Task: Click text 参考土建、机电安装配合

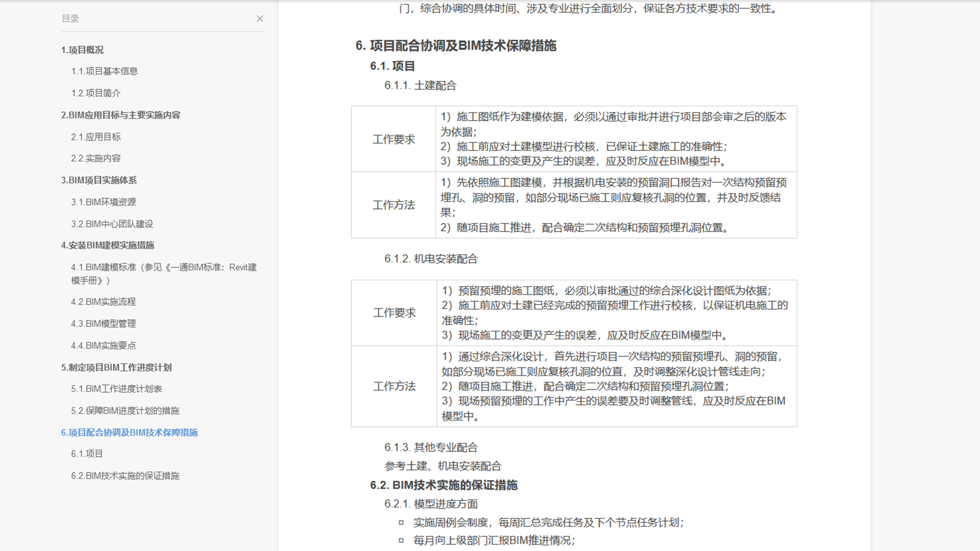Action: (x=443, y=466)
